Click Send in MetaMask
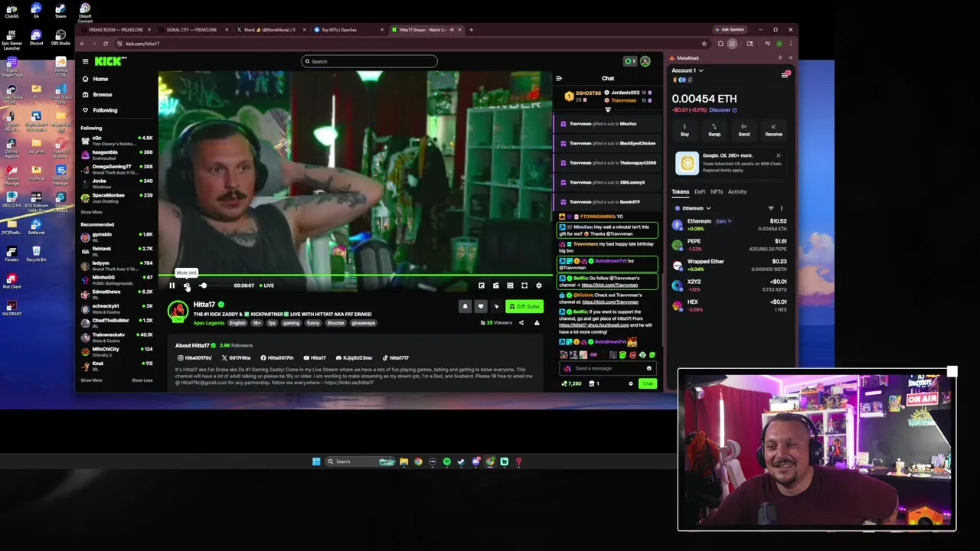980x551 pixels. [744, 130]
